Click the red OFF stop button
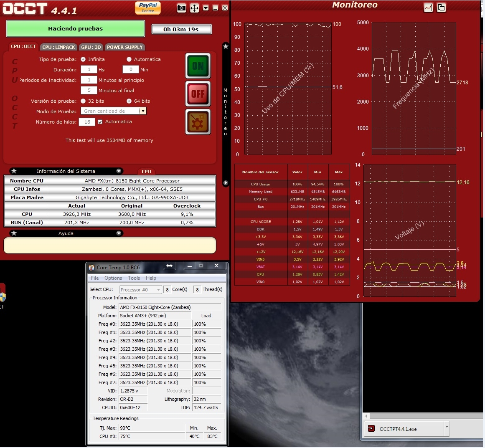This screenshot has width=485, height=448. [198, 94]
